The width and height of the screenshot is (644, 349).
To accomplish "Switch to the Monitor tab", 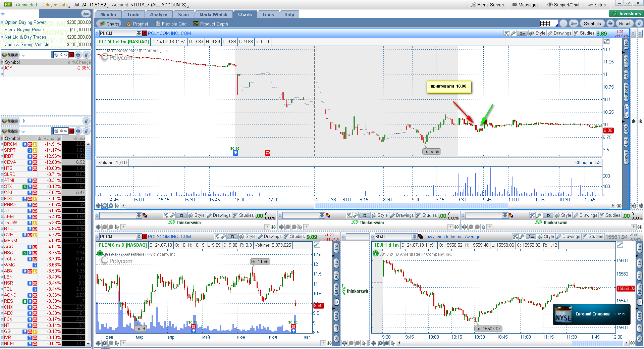I will coord(108,14).
